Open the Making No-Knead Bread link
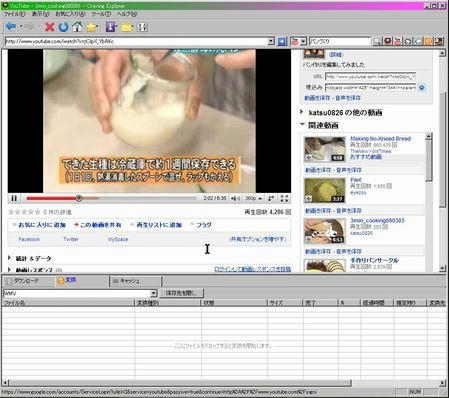The image size is (449, 398). click(x=380, y=138)
